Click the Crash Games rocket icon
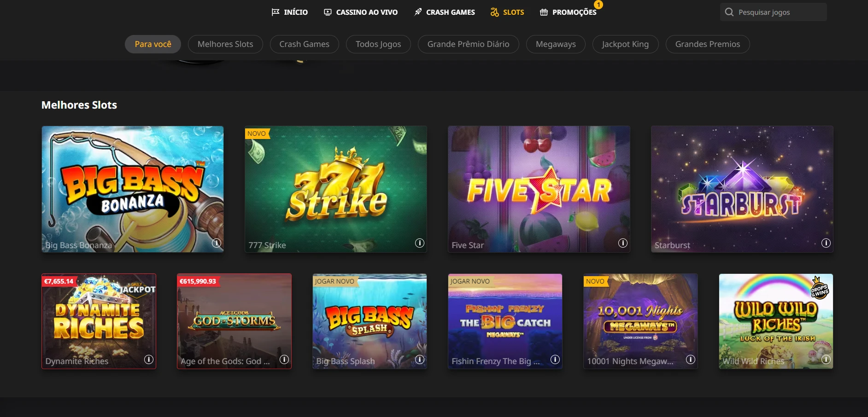 coord(418,12)
